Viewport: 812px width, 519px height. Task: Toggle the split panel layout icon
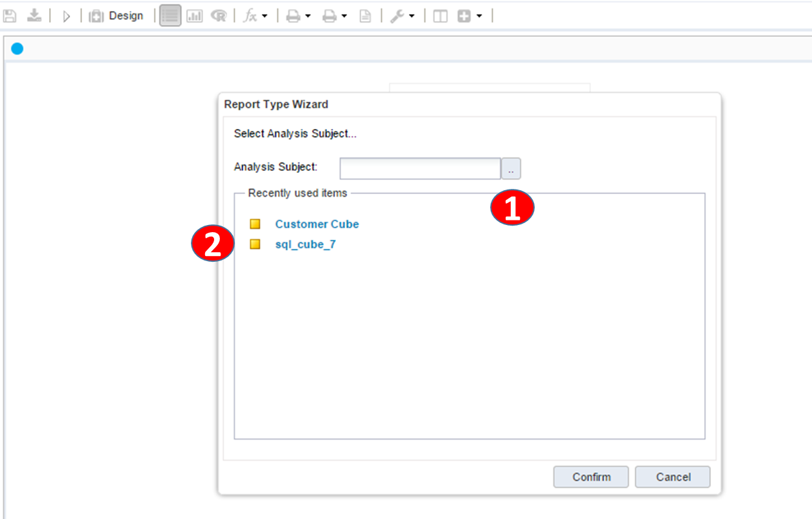[441, 16]
